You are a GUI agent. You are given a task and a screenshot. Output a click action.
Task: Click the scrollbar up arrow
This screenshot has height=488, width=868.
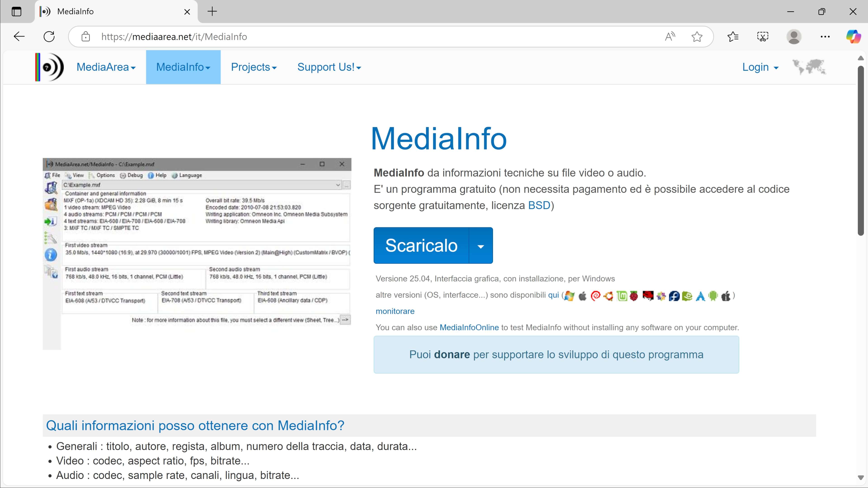tap(861, 58)
